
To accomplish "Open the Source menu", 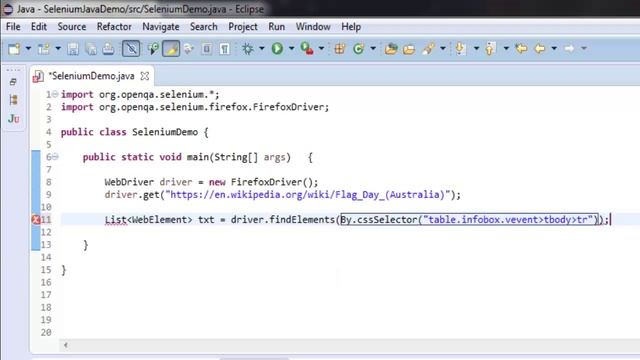I will click(x=72, y=27).
